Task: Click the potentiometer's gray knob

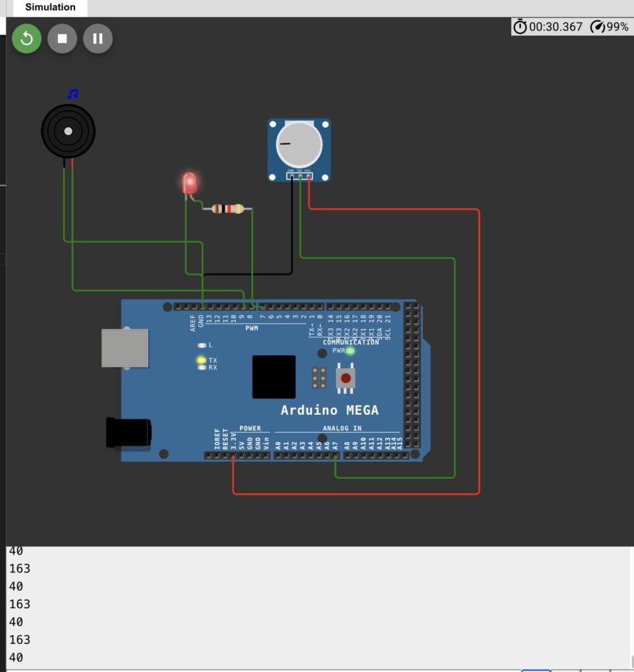Action: (299, 144)
